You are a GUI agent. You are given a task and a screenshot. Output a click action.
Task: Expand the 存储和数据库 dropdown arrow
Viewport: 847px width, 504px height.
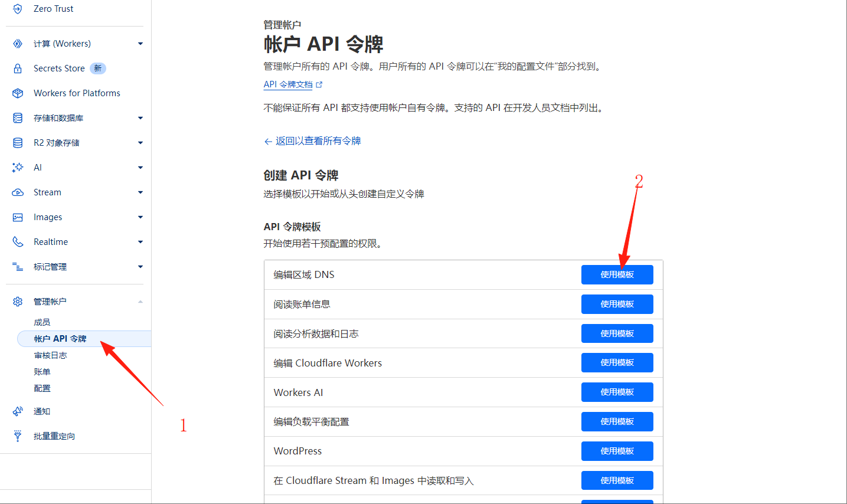tap(140, 118)
